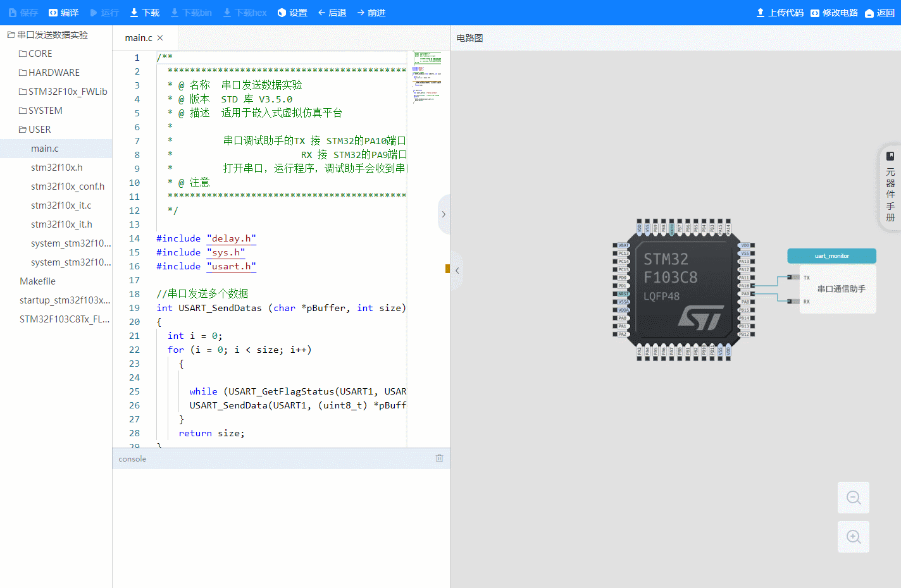Click 返回 to go back
This screenshot has width=901, height=588.
click(879, 13)
